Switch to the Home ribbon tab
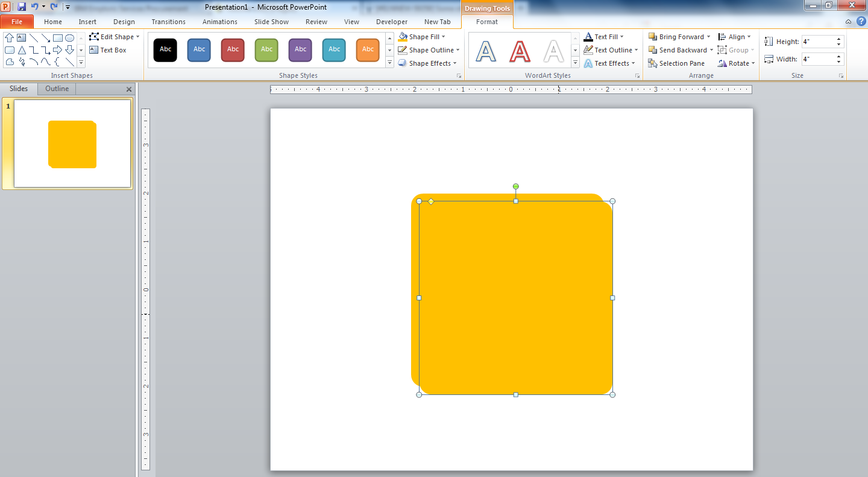The height and width of the screenshot is (477, 868). point(53,22)
